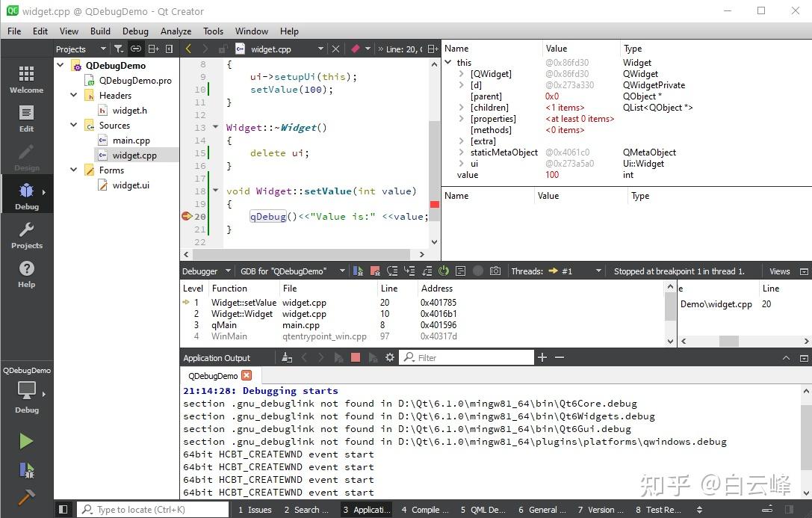Toggle the breakpoint marker on line 20
Viewport: 812px width, 518px height.
point(185,216)
